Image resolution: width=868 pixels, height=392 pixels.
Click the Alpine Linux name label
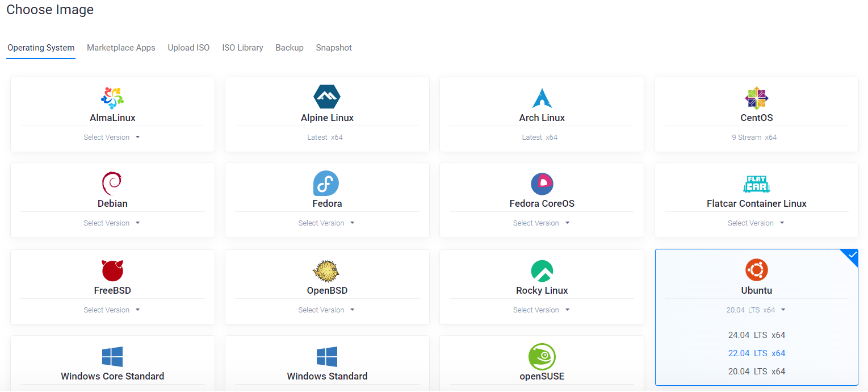pos(327,118)
